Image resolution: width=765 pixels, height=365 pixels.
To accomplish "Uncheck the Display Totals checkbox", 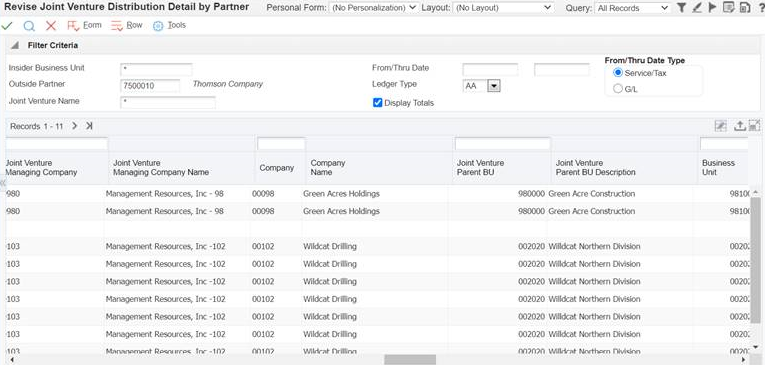I will pos(377,102).
